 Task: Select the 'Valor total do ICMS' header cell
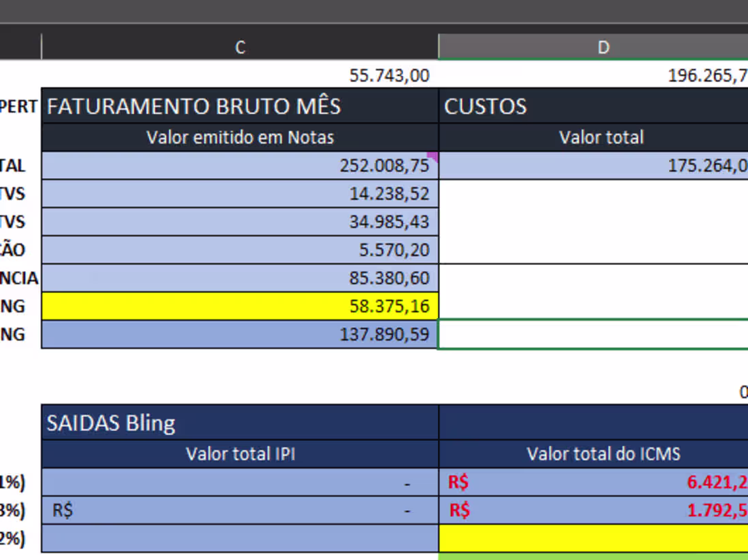point(602,453)
